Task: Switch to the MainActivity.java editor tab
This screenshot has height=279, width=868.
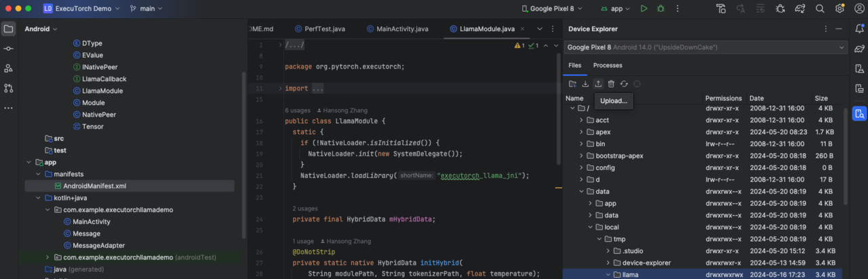Action: click(x=401, y=29)
